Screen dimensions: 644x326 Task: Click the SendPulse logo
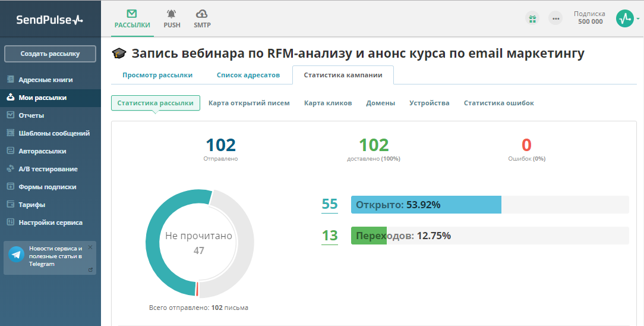[49, 20]
